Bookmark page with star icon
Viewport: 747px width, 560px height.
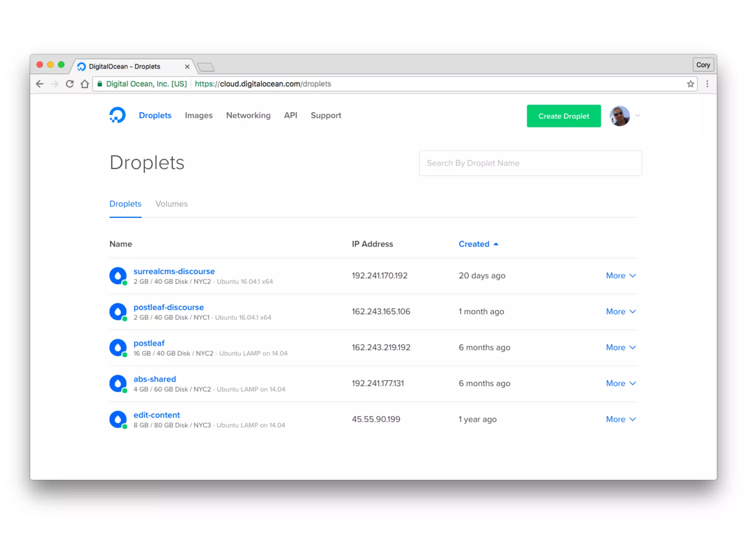690,84
